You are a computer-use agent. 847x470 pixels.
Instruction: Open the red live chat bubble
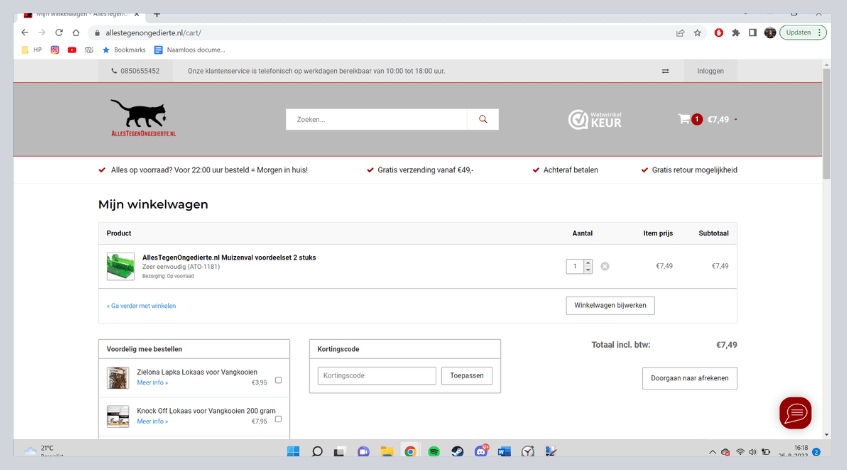(x=795, y=412)
